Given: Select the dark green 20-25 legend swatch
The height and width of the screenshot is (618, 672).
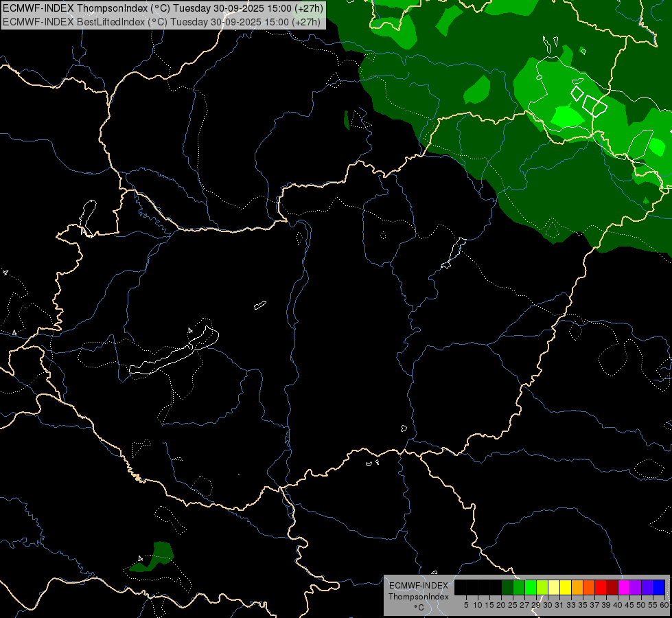Looking at the screenshot, I should [x=507, y=587].
